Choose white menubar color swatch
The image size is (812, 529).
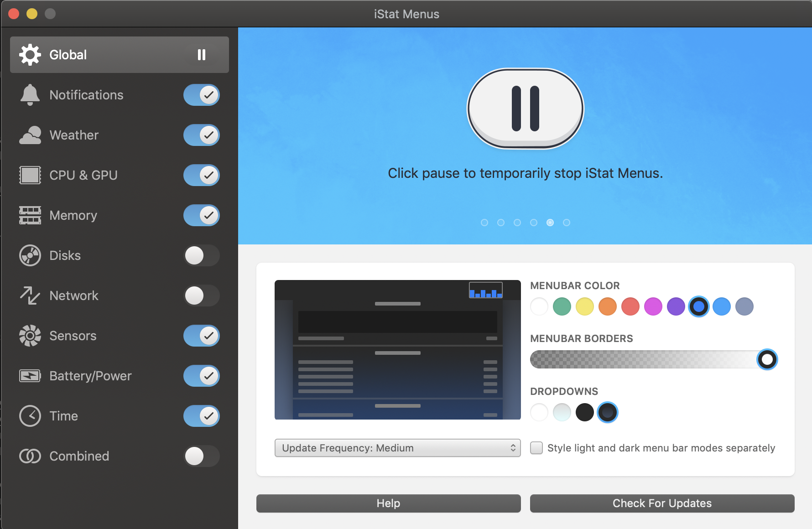[x=539, y=306]
